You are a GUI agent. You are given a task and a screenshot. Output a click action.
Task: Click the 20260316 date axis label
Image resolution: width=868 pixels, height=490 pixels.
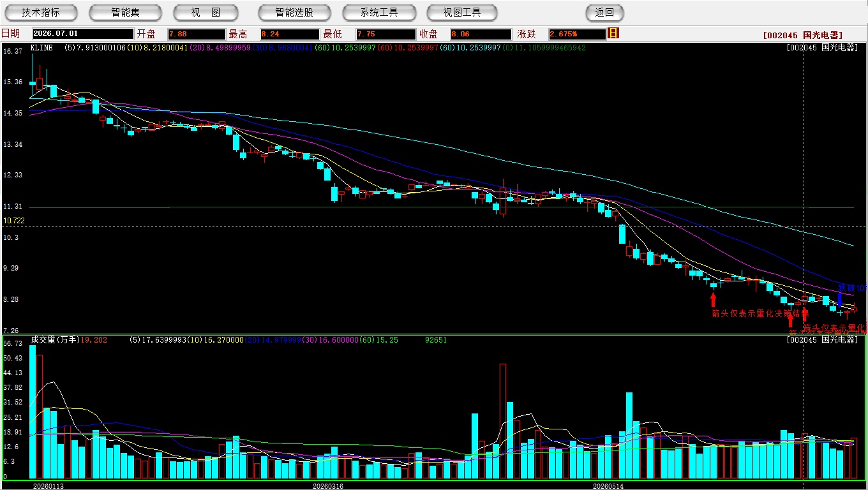click(x=327, y=486)
